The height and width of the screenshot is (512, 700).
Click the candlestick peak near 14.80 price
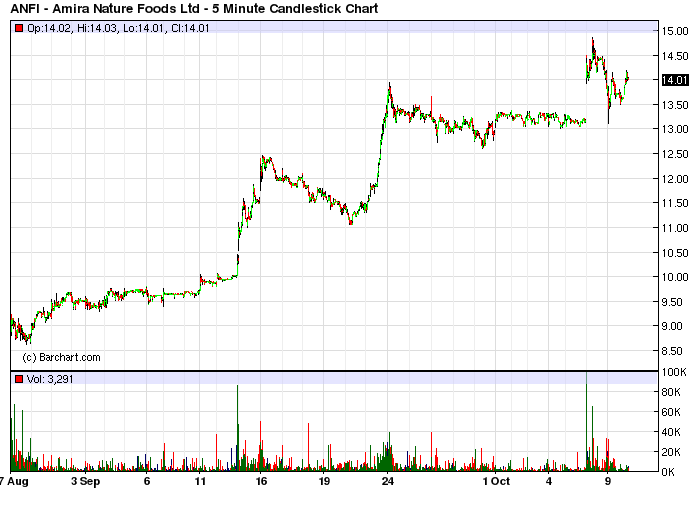(x=592, y=41)
